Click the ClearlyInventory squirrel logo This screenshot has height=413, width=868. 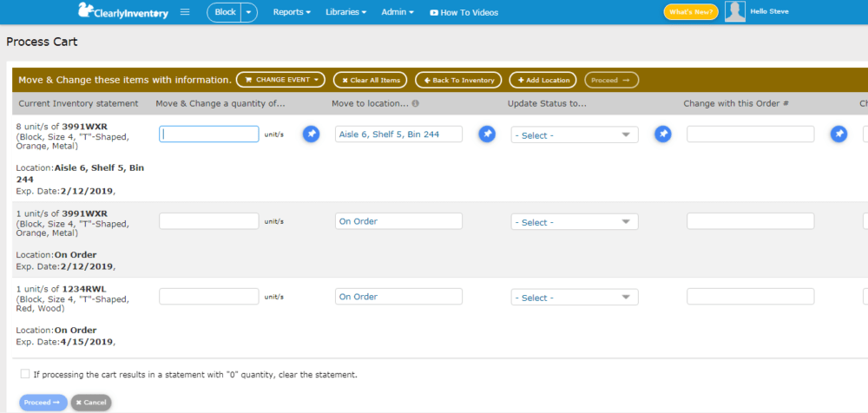click(123, 11)
